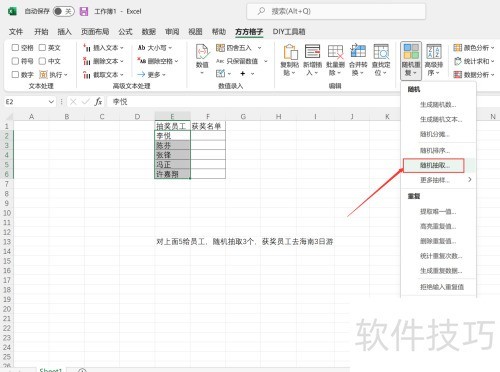Click the 新增插入 icon
Image resolution: width=500 pixels, height=372 pixels.
point(312,52)
